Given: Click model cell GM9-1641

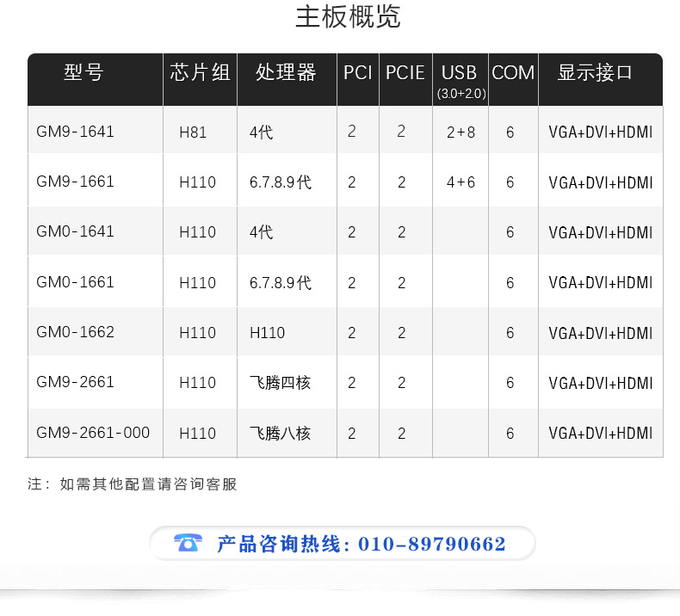Looking at the screenshot, I should tap(75, 132).
